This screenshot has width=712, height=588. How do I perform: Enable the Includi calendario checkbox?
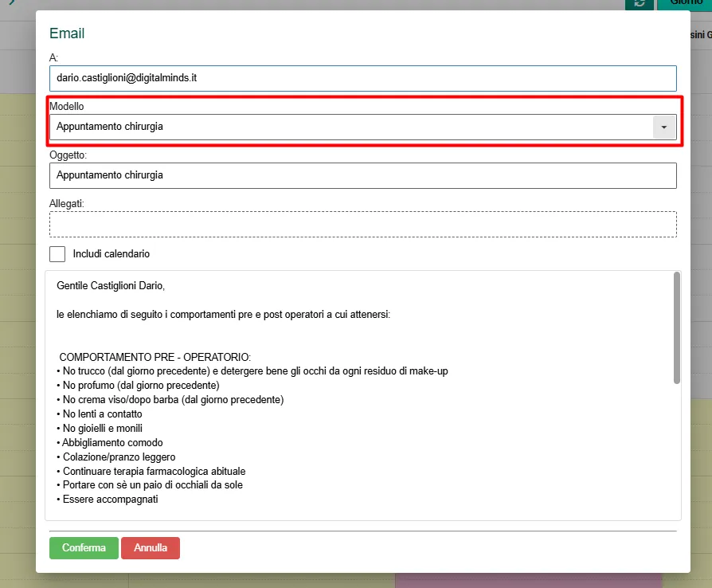pos(57,253)
